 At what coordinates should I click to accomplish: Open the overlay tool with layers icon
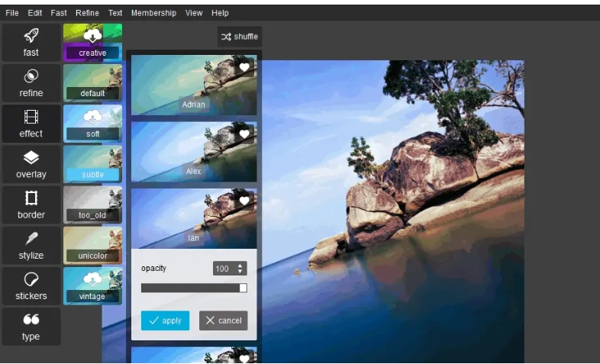point(31,164)
